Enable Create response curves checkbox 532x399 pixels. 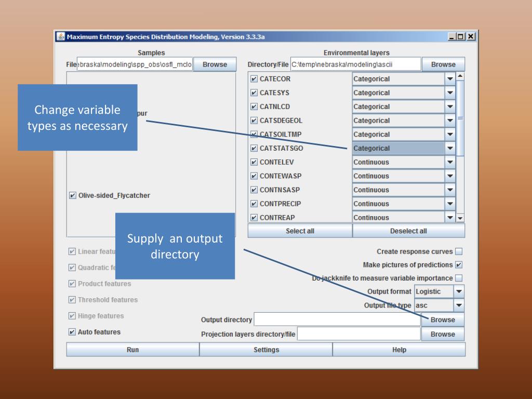pos(459,251)
